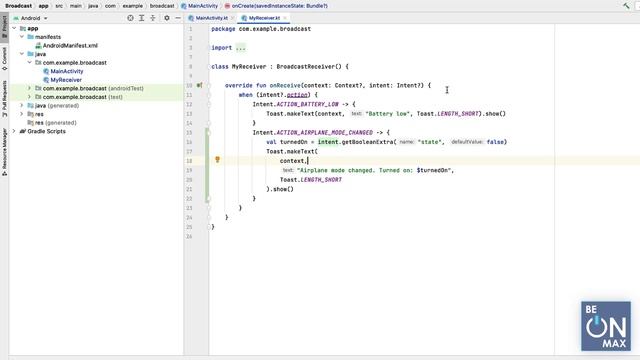Expand com.example.broadcast (androidTest) package
The height and width of the screenshot is (360, 640).
(29, 88)
